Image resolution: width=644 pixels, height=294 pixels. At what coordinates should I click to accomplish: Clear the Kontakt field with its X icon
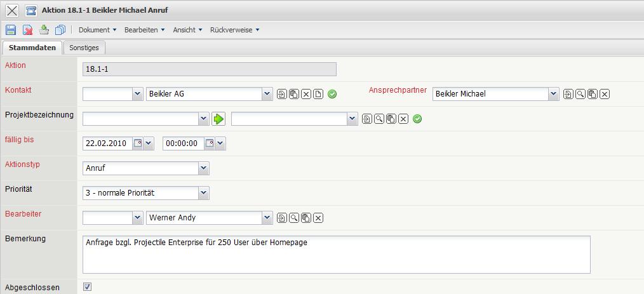(306, 94)
